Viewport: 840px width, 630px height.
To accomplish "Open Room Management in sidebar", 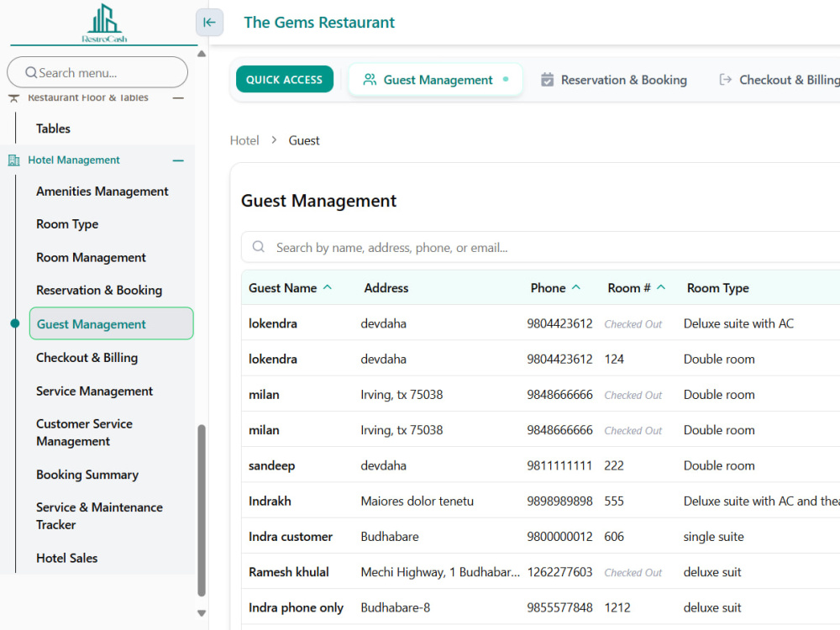I will pos(91,258).
